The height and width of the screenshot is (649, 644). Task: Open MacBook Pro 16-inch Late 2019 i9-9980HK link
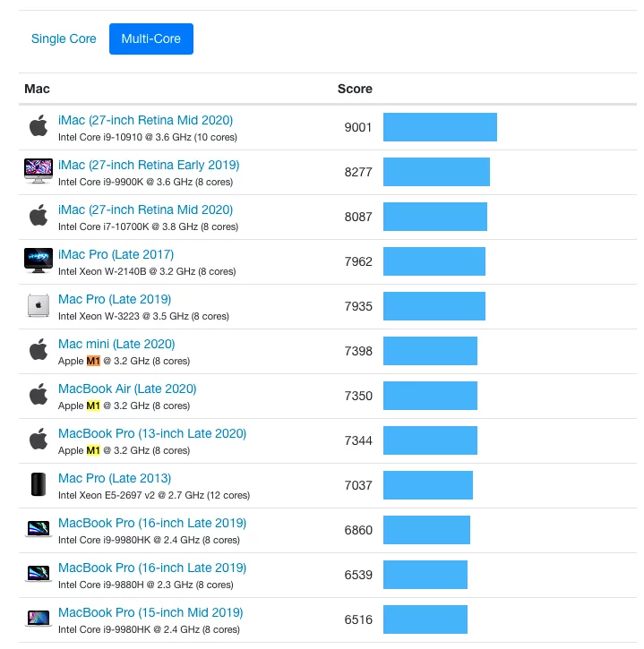[x=152, y=523]
